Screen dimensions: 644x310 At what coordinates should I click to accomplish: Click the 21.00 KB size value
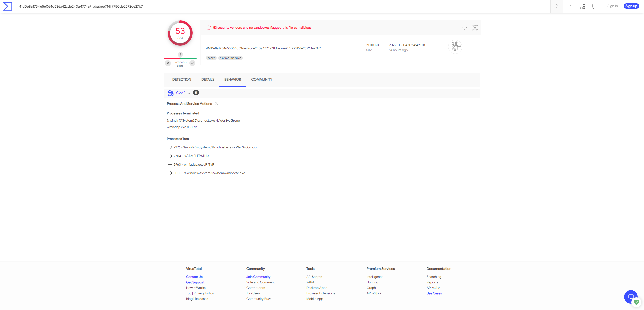(372, 45)
